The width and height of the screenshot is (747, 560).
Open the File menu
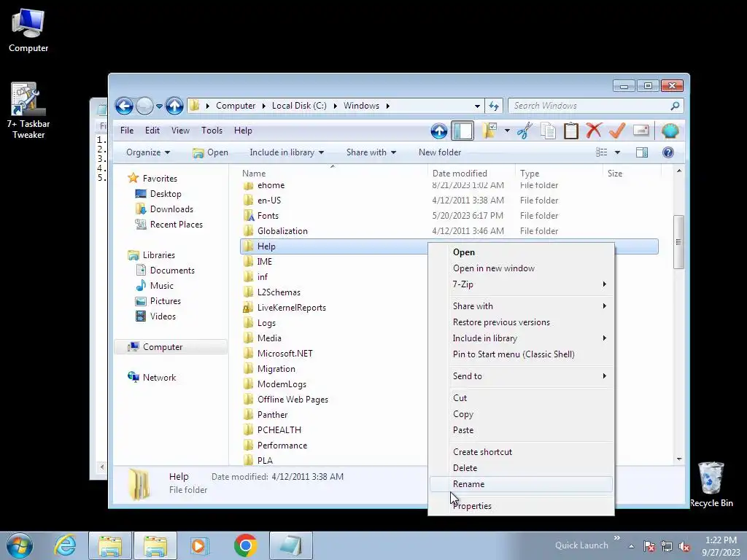[127, 131]
